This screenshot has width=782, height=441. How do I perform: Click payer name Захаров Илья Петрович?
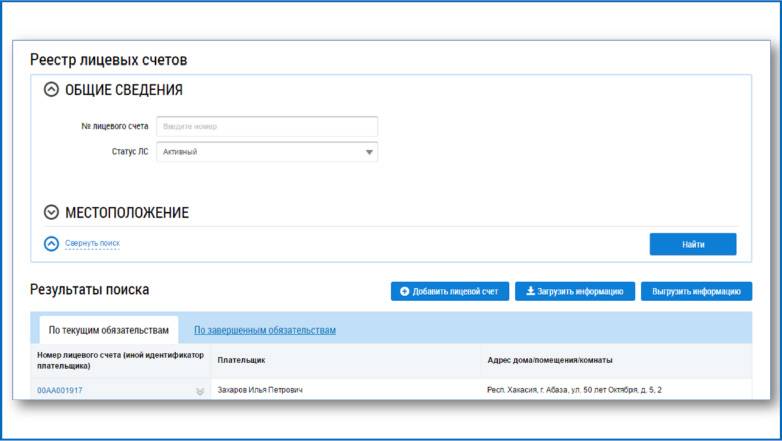[x=260, y=390]
